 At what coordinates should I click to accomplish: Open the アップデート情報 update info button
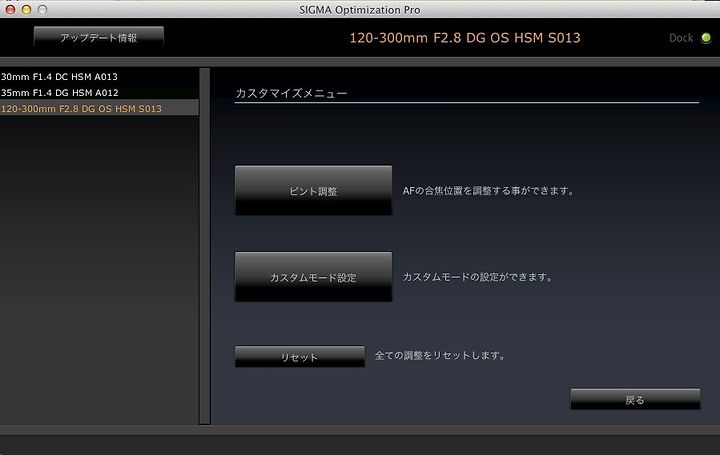[99, 37]
